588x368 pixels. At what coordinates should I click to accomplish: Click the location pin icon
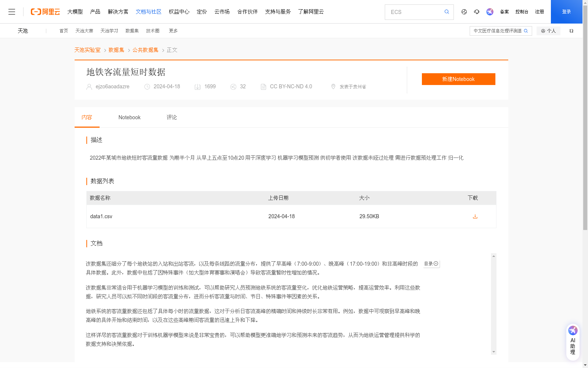click(333, 86)
